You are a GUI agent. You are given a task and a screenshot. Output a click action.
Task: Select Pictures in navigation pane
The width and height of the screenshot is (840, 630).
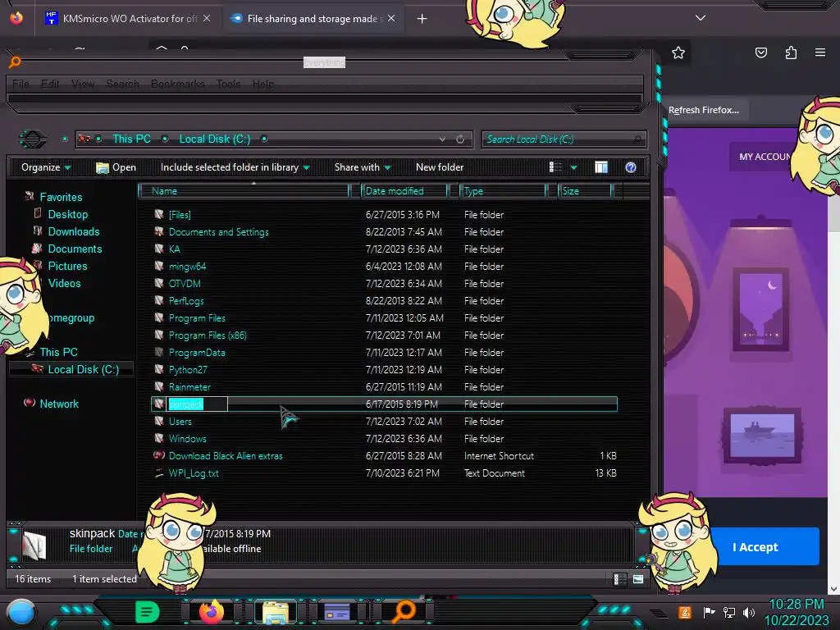[67, 267]
